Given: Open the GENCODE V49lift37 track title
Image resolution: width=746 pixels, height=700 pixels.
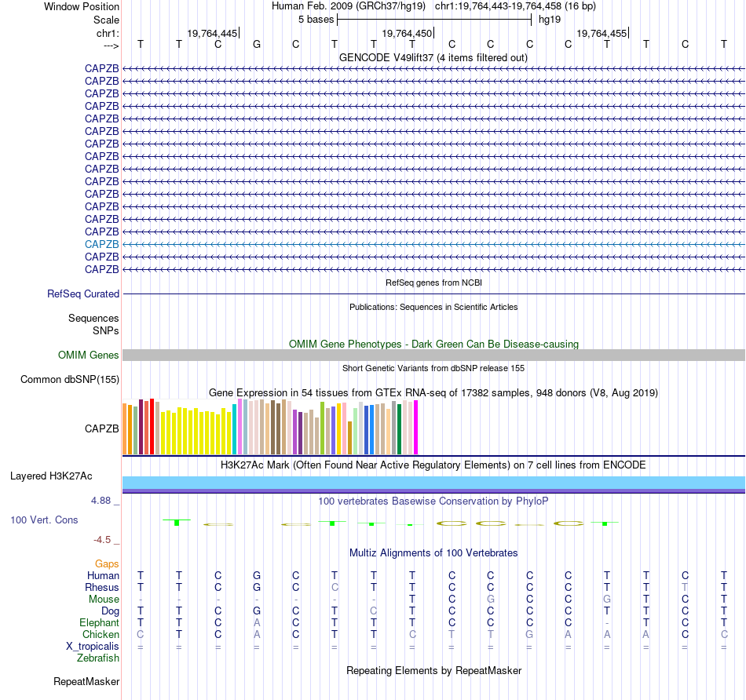Looking at the screenshot, I should click(x=433, y=58).
